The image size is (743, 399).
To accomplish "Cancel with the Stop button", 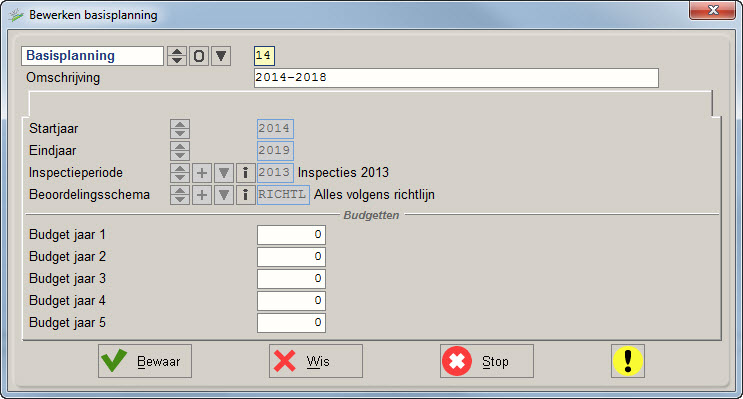I will 487,361.
